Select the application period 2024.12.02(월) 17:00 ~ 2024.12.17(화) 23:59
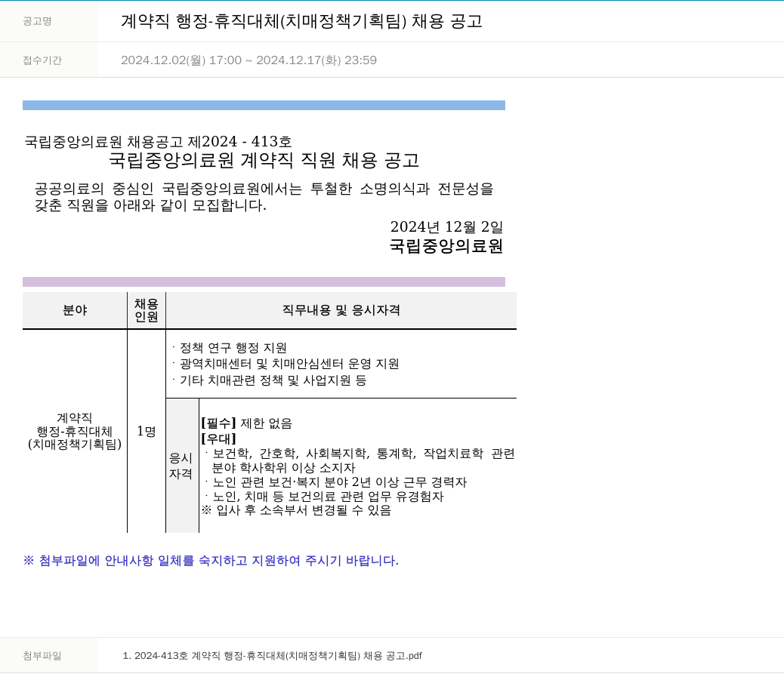Viewport: 784px width, 674px height. [x=248, y=60]
